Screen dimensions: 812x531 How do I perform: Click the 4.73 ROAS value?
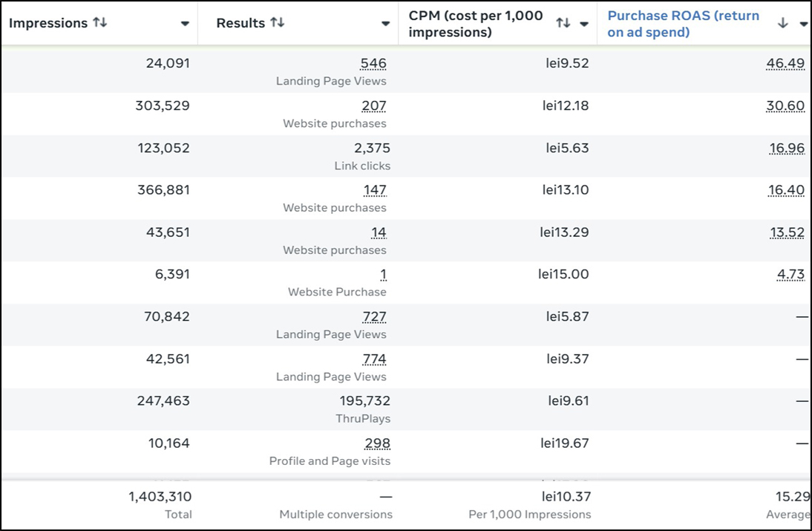[790, 274]
